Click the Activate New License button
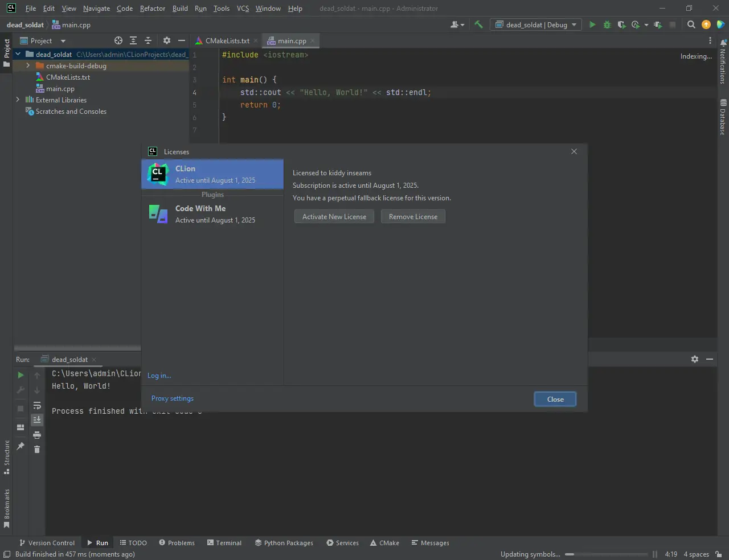Image resolution: width=729 pixels, height=560 pixels. 334,217
